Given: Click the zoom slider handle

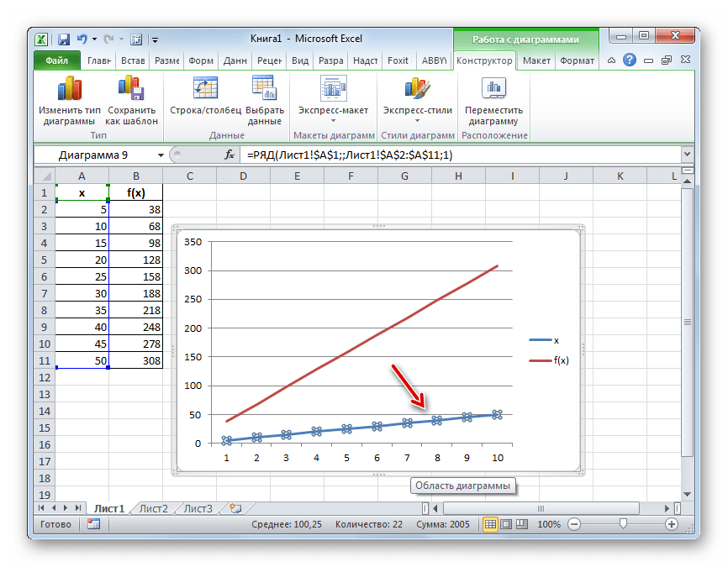Looking at the screenshot, I should [623, 524].
